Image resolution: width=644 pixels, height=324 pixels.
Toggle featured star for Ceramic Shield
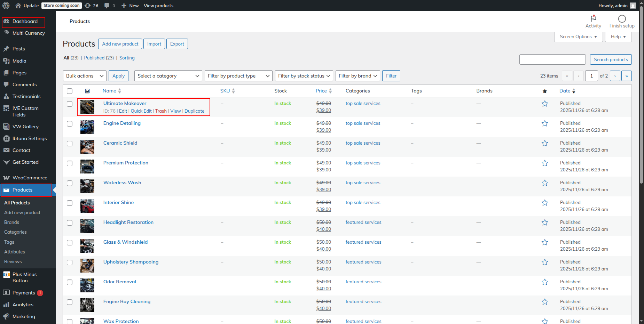tap(545, 143)
